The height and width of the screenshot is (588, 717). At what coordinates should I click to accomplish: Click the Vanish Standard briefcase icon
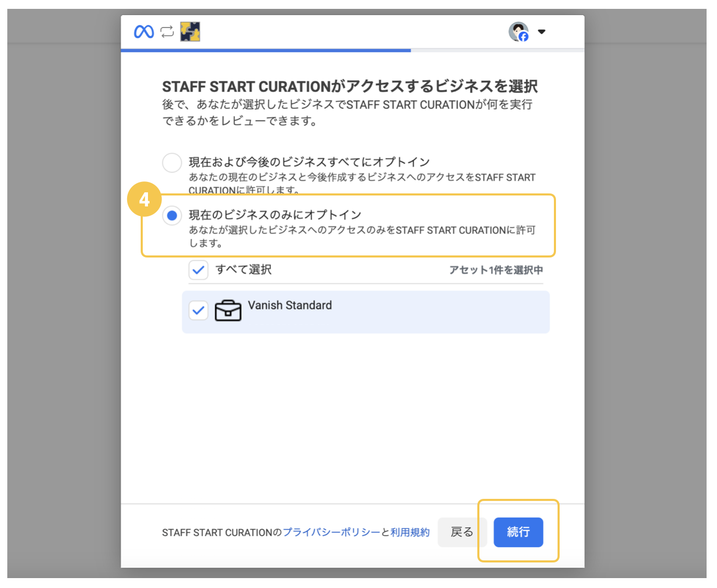point(228,311)
